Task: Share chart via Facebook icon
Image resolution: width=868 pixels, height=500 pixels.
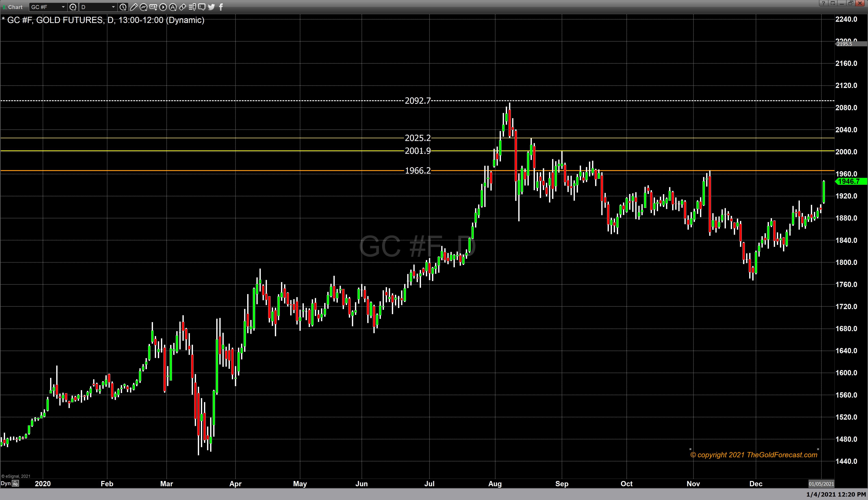Action: (221, 7)
